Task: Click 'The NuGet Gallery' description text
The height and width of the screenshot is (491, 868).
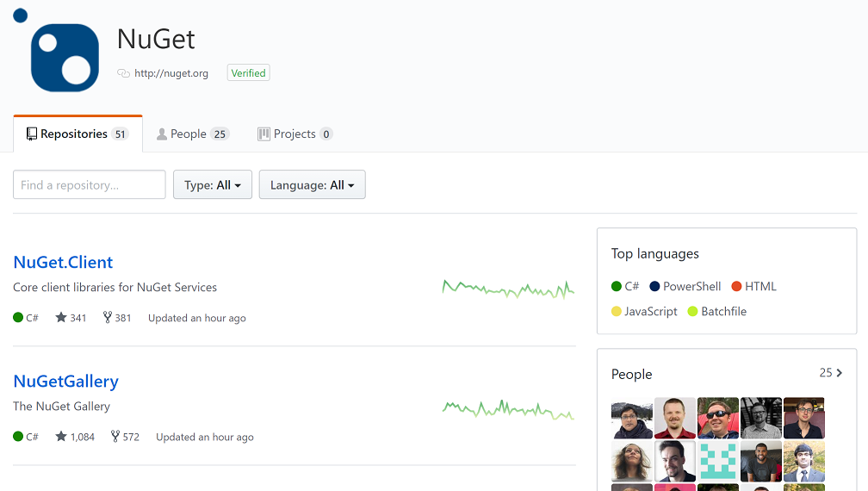Action: (61, 407)
